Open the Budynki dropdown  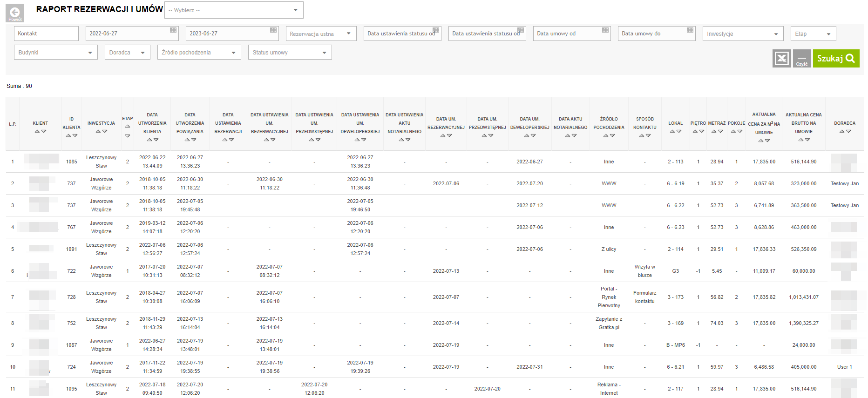tap(56, 52)
